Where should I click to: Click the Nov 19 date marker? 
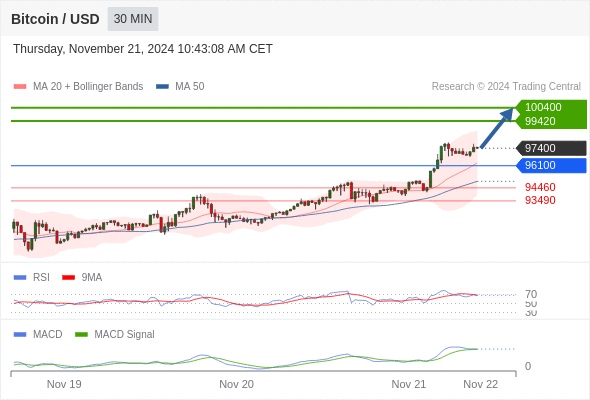pyautogui.click(x=64, y=384)
